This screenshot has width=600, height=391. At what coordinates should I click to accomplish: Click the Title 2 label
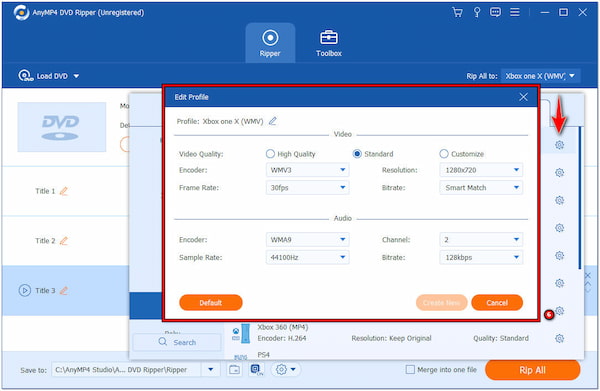tap(45, 241)
